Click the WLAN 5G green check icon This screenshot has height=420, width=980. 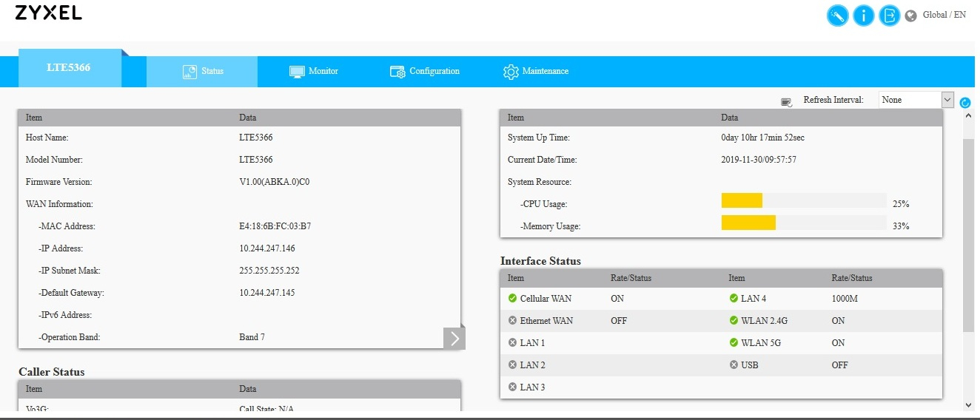pos(734,343)
